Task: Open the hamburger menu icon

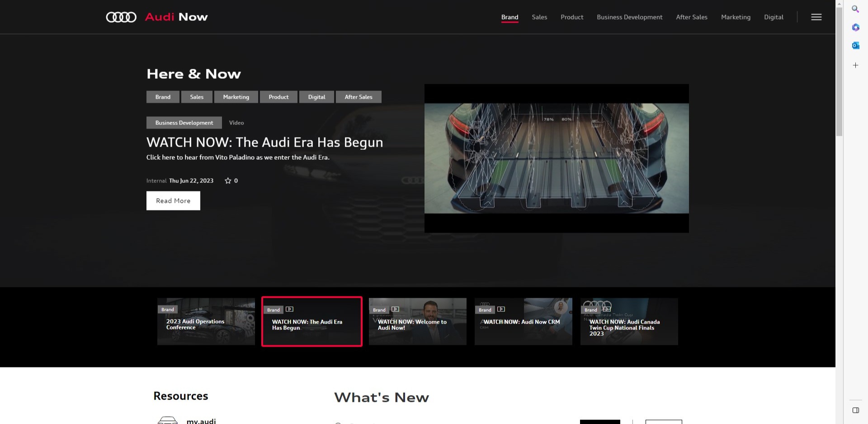Action: click(x=816, y=17)
